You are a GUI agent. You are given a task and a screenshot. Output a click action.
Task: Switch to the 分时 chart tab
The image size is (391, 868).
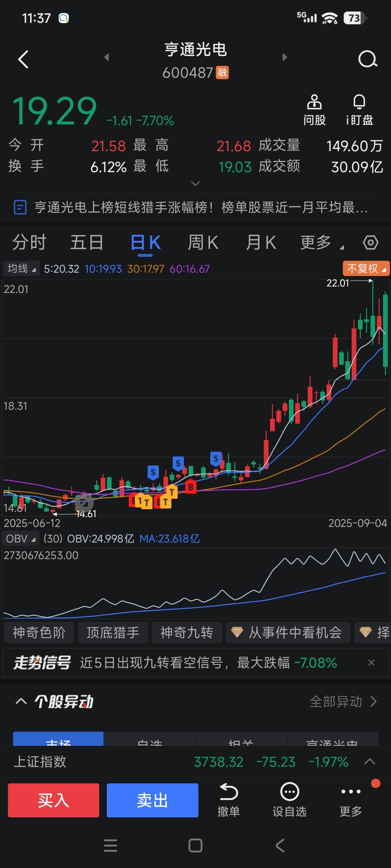click(29, 242)
